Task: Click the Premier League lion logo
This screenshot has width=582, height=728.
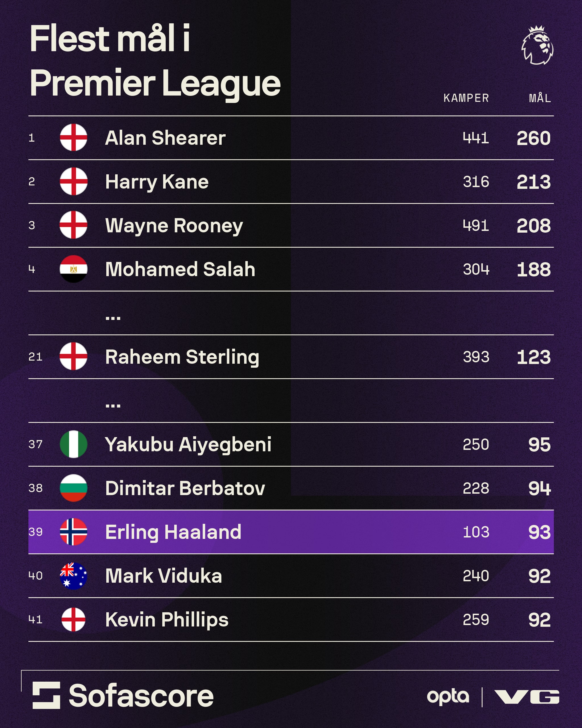Action: click(537, 45)
